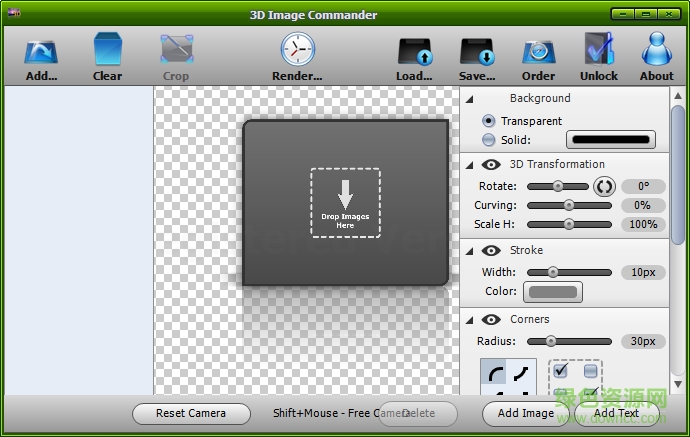The width and height of the screenshot is (690, 437).
Task: Click the Drop Images Here placeholder
Action: point(345,203)
